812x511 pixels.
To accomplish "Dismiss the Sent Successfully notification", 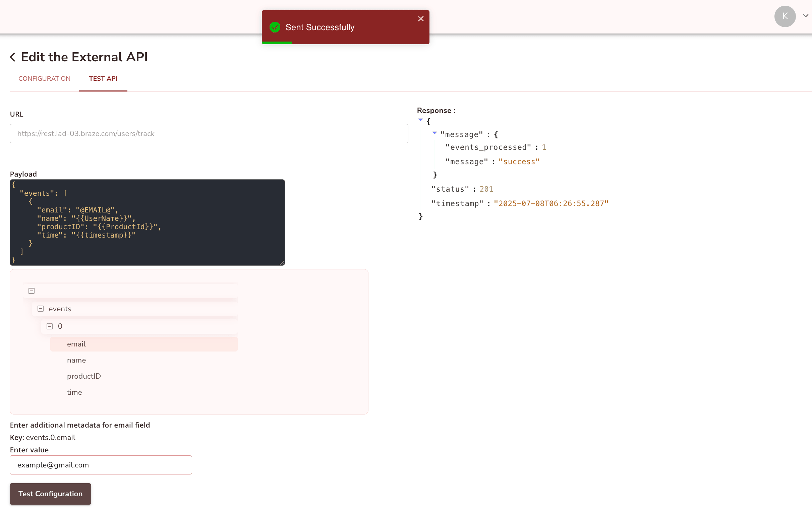I will (420, 18).
